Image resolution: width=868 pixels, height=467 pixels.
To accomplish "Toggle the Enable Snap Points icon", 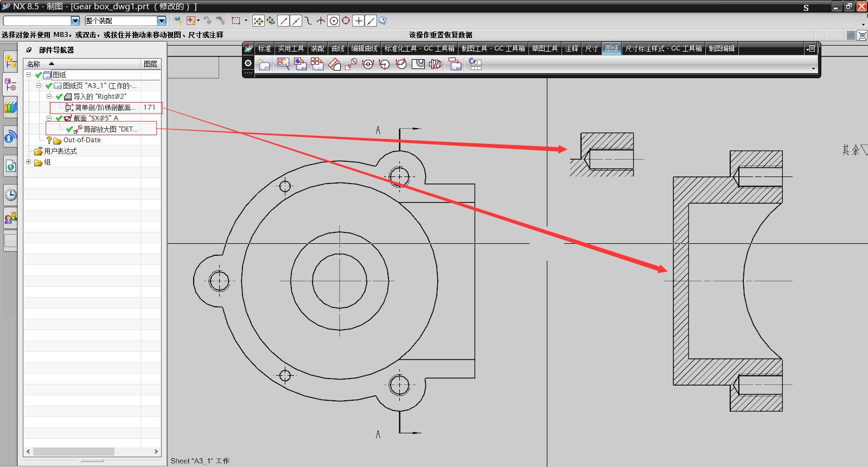I will click(x=258, y=21).
